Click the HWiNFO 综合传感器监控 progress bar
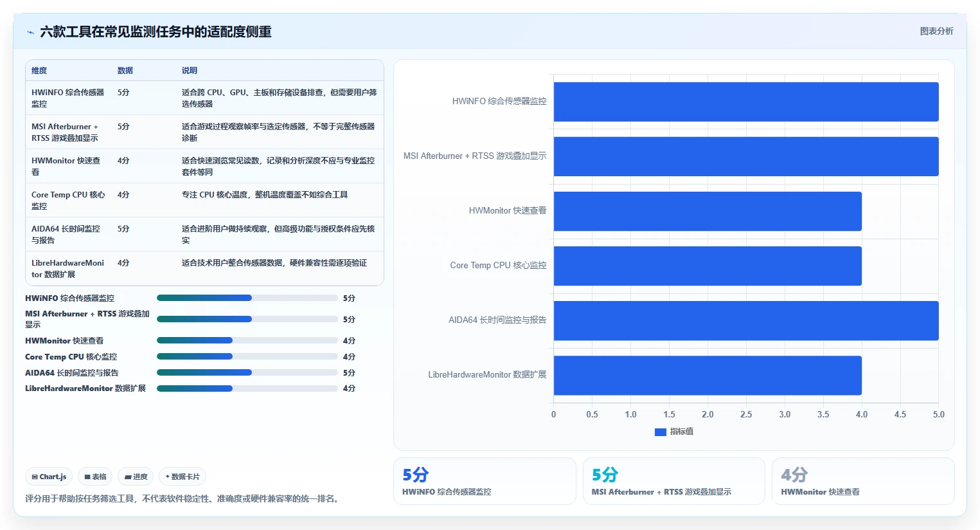The image size is (980, 530). point(247,298)
